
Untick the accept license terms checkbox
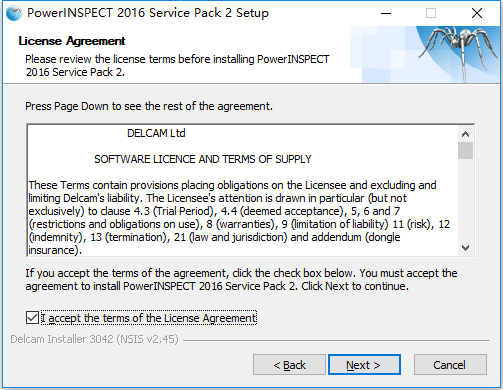[x=32, y=318]
